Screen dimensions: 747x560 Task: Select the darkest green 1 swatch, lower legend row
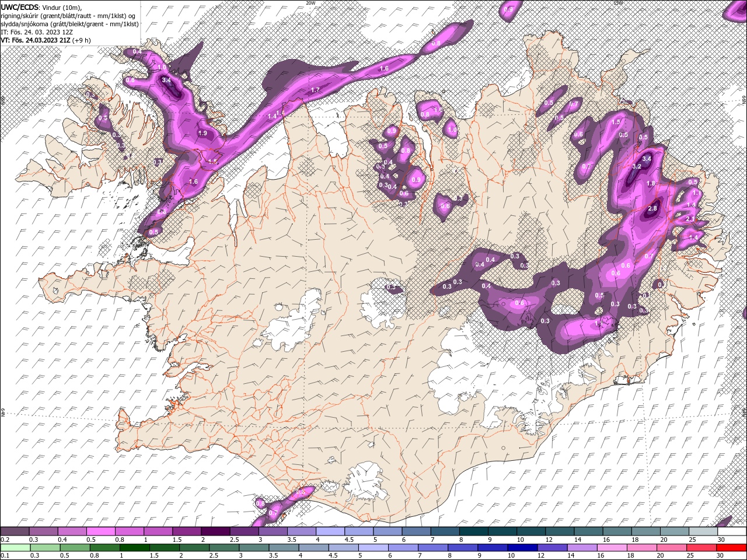click(x=134, y=548)
